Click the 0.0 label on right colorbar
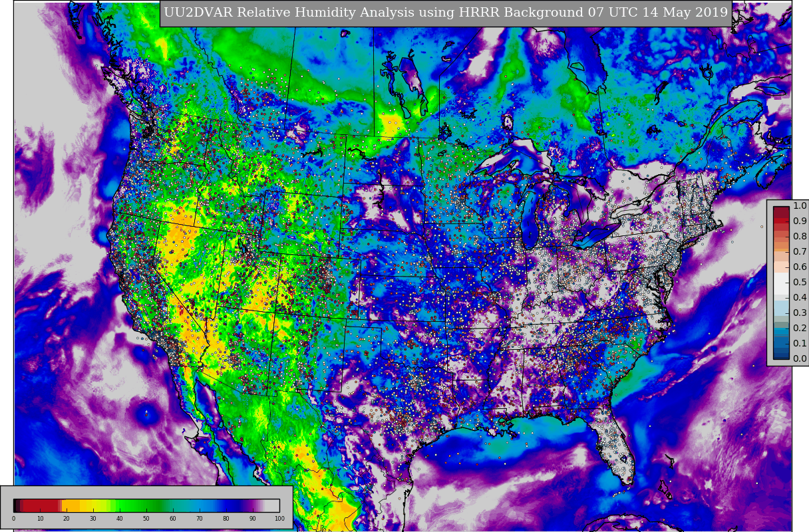The width and height of the screenshot is (809, 532). pos(800,359)
